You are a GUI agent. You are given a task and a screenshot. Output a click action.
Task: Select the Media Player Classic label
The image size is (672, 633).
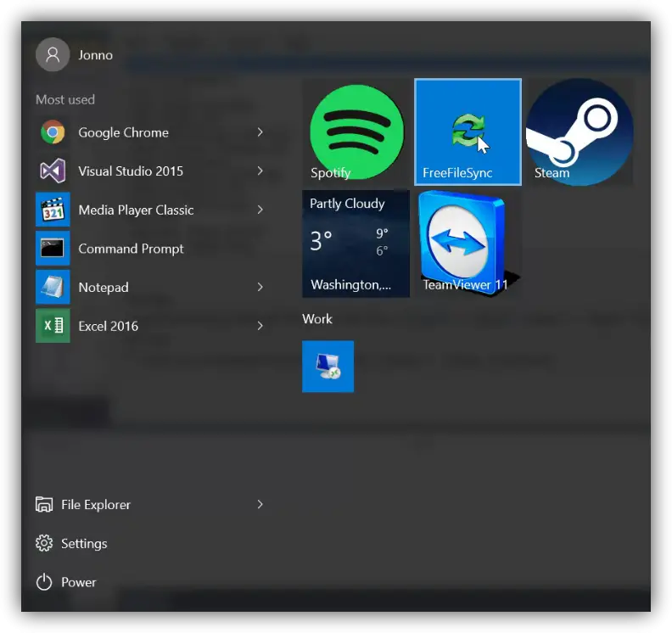[x=136, y=210]
